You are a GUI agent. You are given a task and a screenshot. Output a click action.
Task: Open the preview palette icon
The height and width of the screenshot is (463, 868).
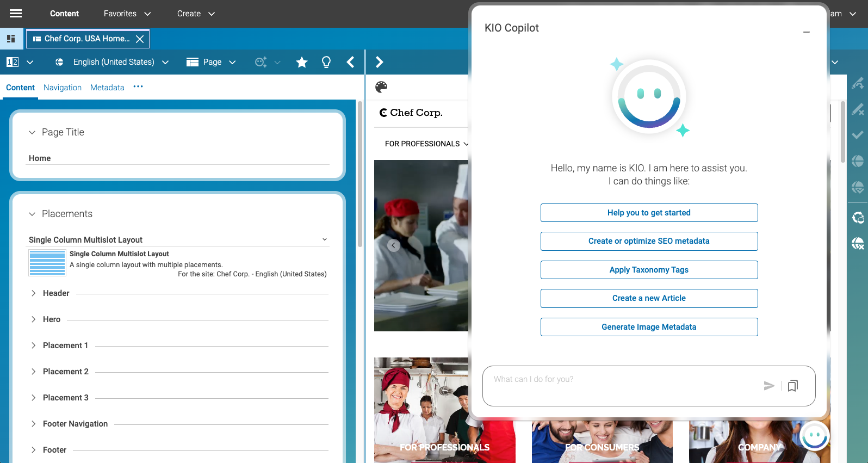point(381,87)
